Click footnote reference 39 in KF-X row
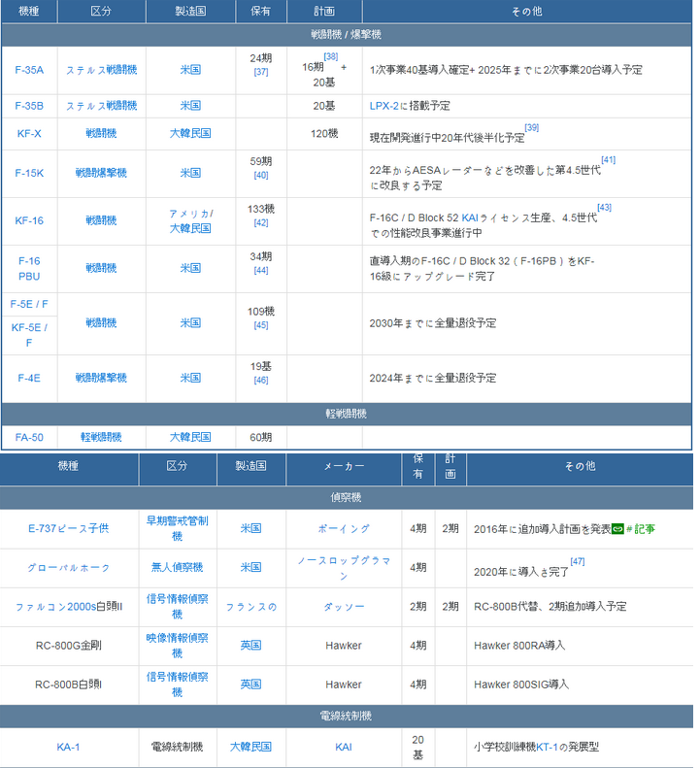This screenshot has height=768, width=700. pyautogui.click(x=531, y=127)
